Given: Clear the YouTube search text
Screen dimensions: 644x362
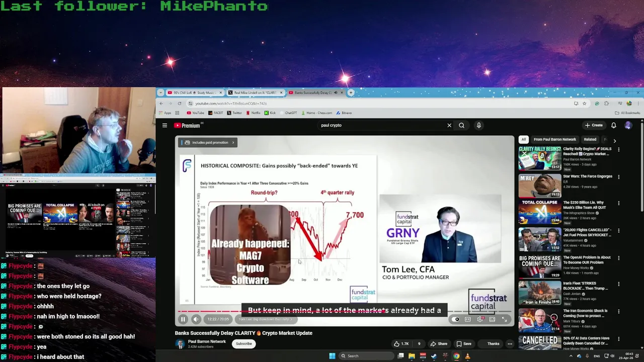Looking at the screenshot, I should point(449,125).
